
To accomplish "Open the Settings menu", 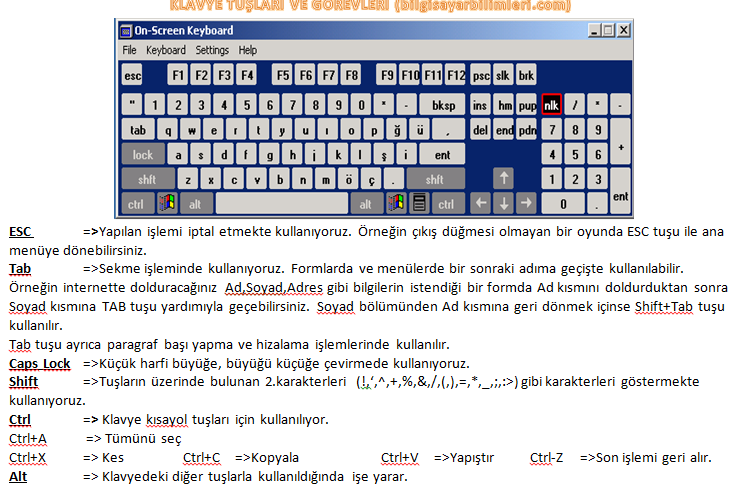I will point(212,50).
